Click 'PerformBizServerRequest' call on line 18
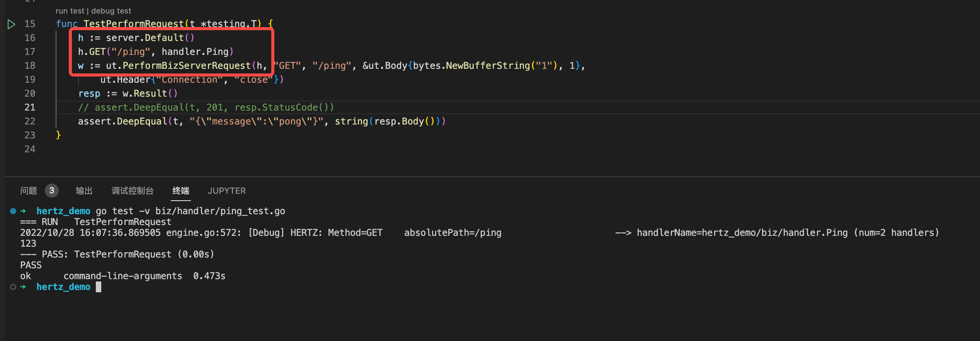The image size is (980, 341). coord(187,66)
